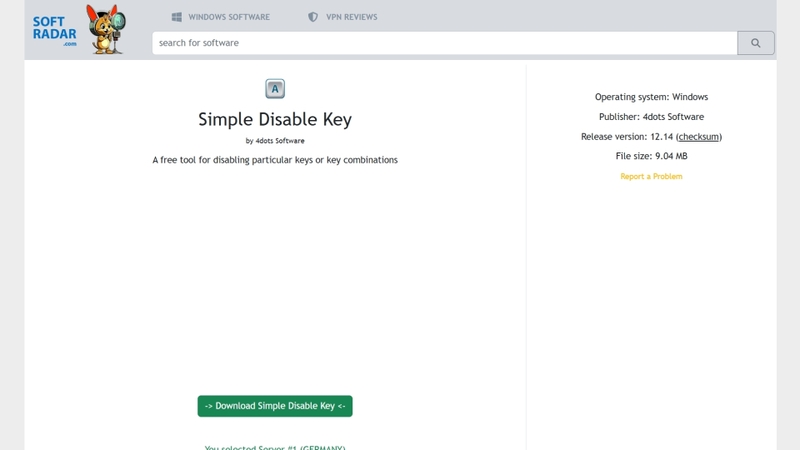Click the Simple Disable Key app icon

[x=275, y=89]
